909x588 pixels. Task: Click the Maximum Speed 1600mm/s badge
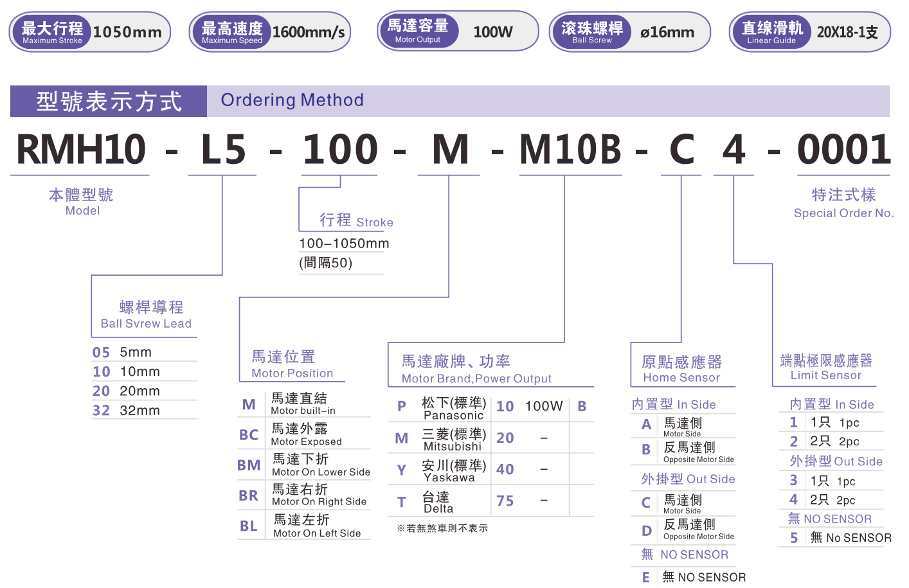point(270,31)
